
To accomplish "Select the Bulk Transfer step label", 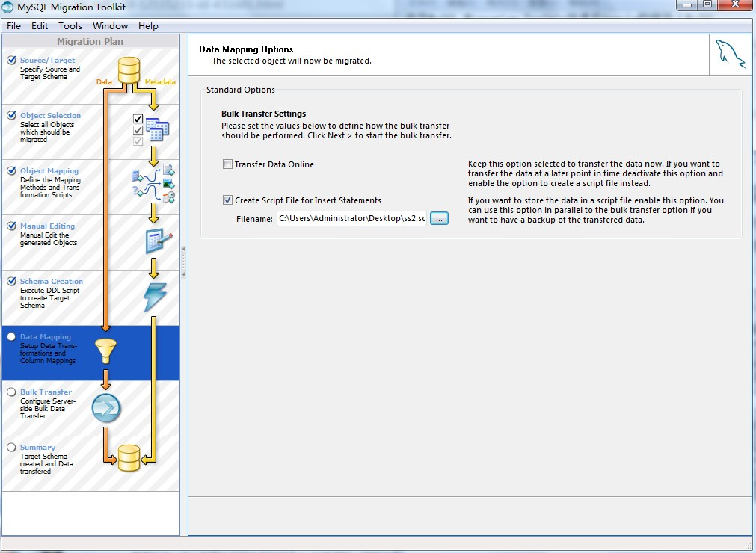I will [x=46, y=392].
